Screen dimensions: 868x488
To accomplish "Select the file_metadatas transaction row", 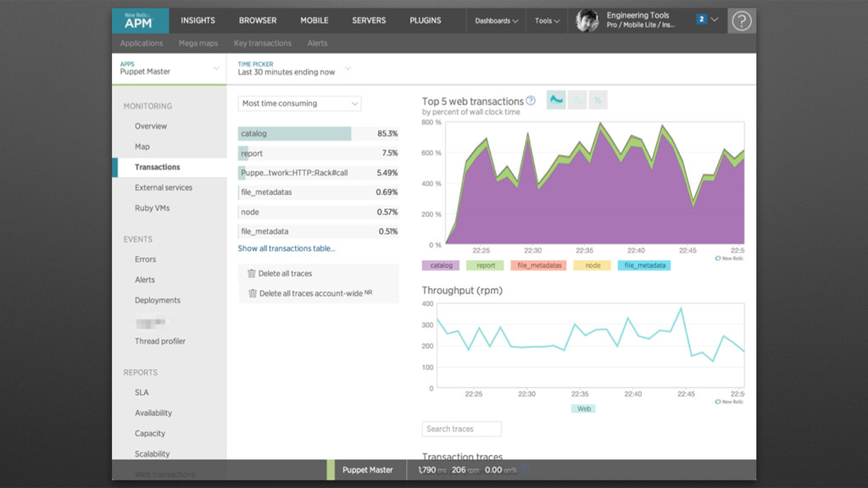I will tap(319, 192).
